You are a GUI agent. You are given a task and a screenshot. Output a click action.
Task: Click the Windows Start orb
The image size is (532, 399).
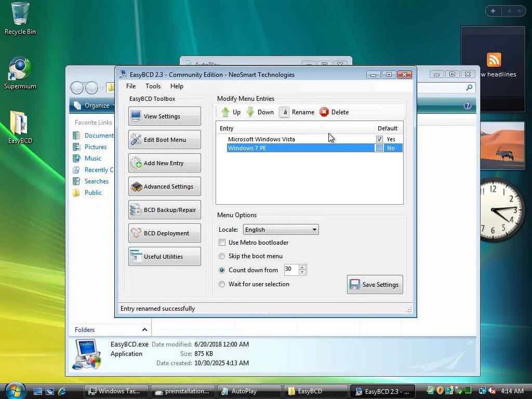[x=14, y=391]
